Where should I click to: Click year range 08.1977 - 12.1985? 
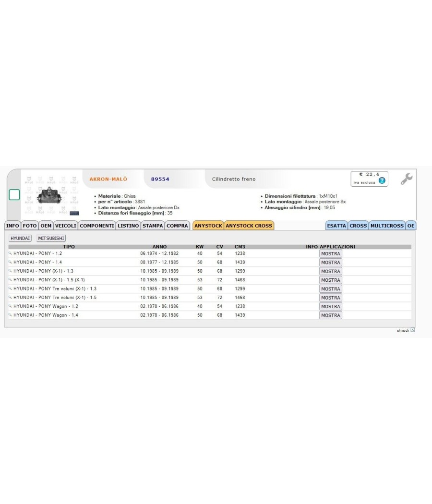159,262
